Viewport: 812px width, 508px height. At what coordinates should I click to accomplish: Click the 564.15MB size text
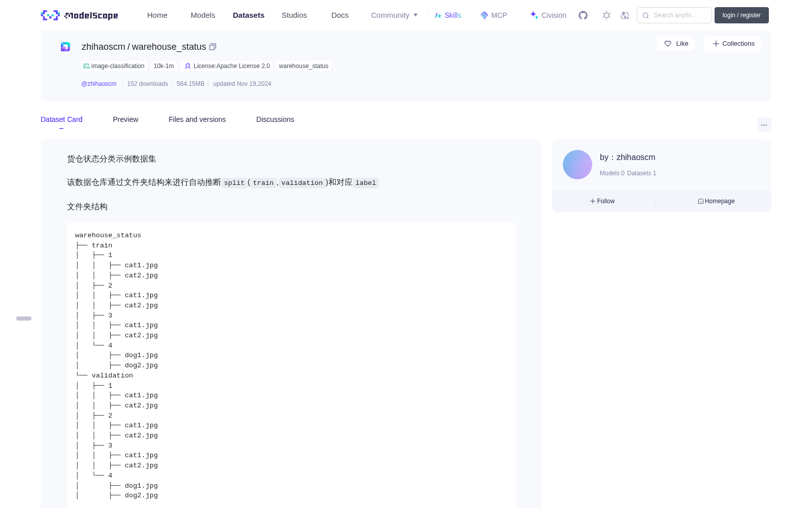190,84
